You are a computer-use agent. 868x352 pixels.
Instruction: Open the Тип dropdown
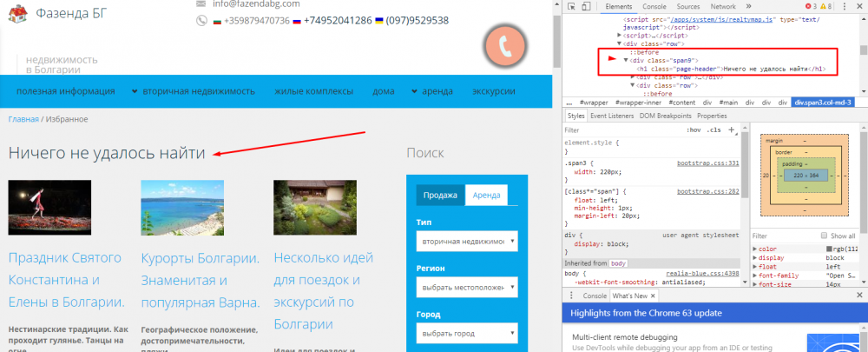tap(467, 242)
